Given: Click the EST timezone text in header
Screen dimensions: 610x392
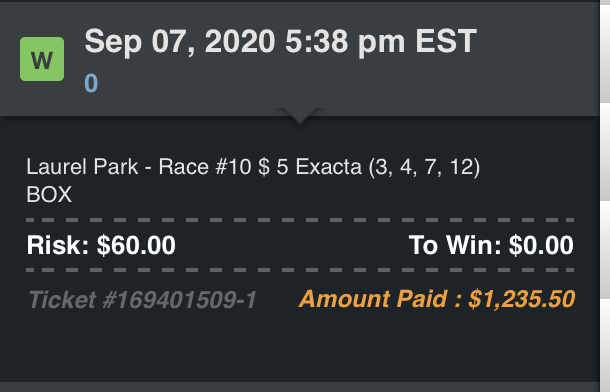Looking at the screenshot, I should pos(446,41).
